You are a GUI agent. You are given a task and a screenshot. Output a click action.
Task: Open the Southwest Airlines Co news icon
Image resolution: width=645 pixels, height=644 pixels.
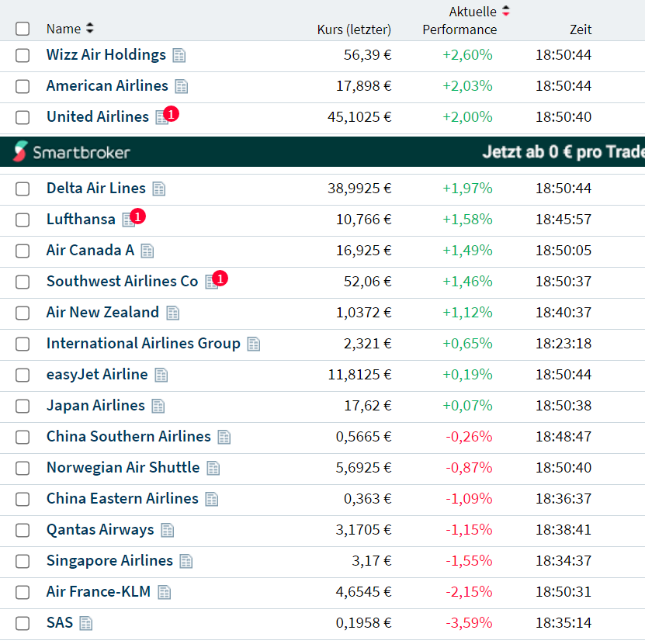pyautogui.click(x=211, y=282)
